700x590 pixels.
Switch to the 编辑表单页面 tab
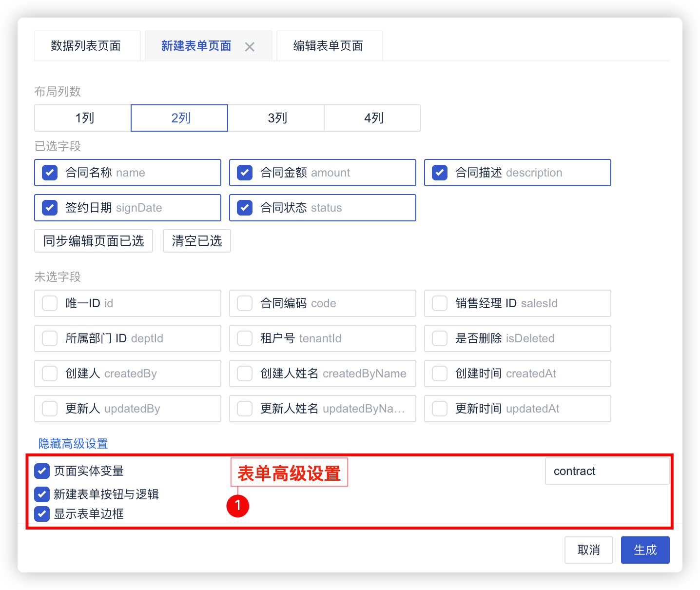(x=329, y=45)
